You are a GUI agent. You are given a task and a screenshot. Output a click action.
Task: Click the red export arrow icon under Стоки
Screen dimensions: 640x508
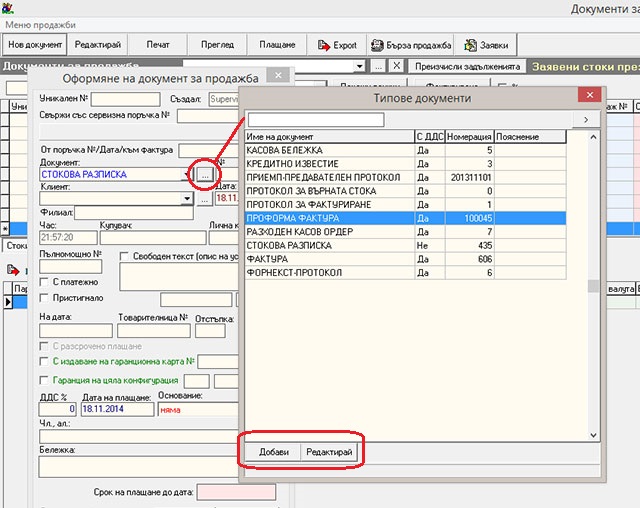point(13,270)
